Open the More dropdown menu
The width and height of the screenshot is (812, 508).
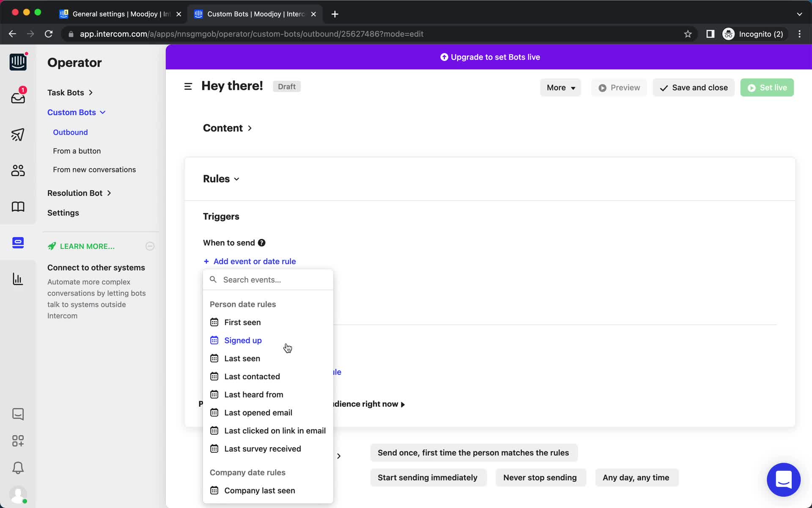tap(560, 87)
